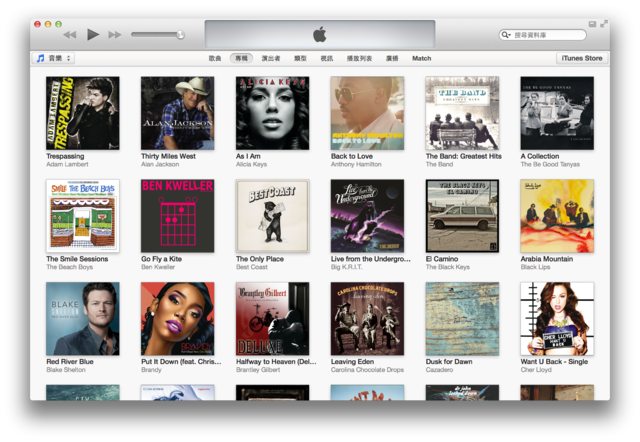The height and width of the screenshot is (442, 640).
Task: Click artist name 'Ben Kweller'
Action: coord(158,267)
